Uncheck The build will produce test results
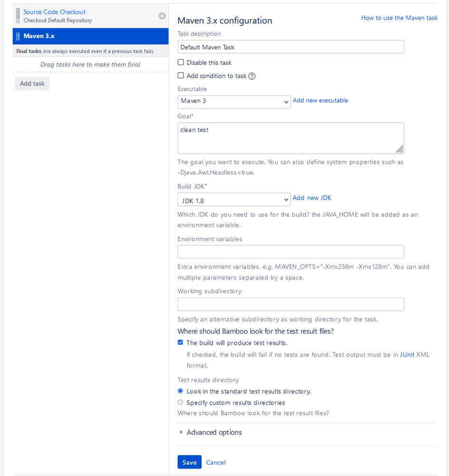 (180, 342)
